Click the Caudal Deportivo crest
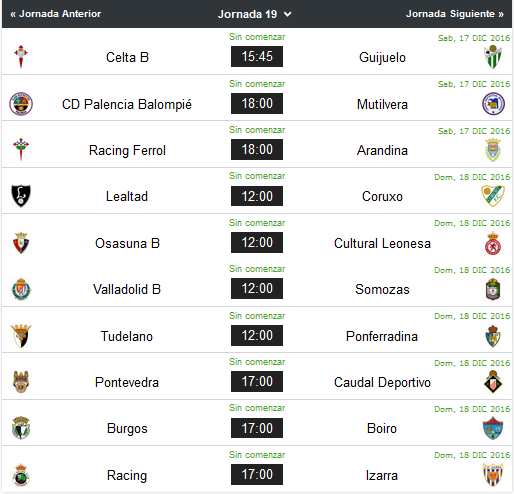This screenshot has width=514, height=494. (x=493, y=382)
